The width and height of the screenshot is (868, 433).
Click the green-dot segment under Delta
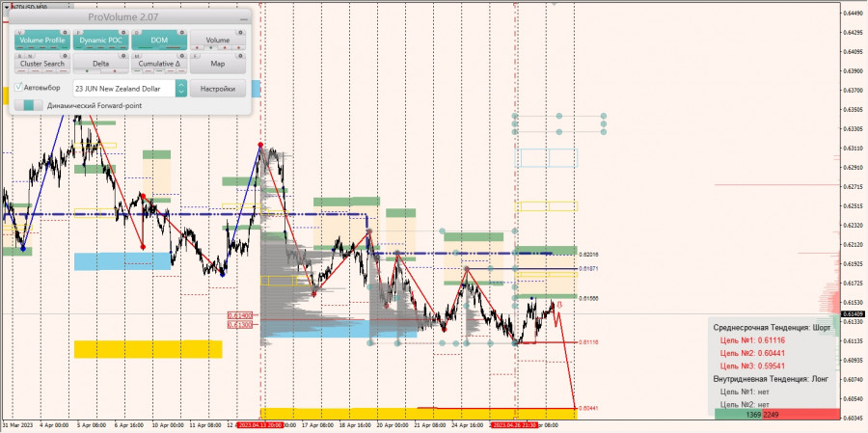click(87, 70)
